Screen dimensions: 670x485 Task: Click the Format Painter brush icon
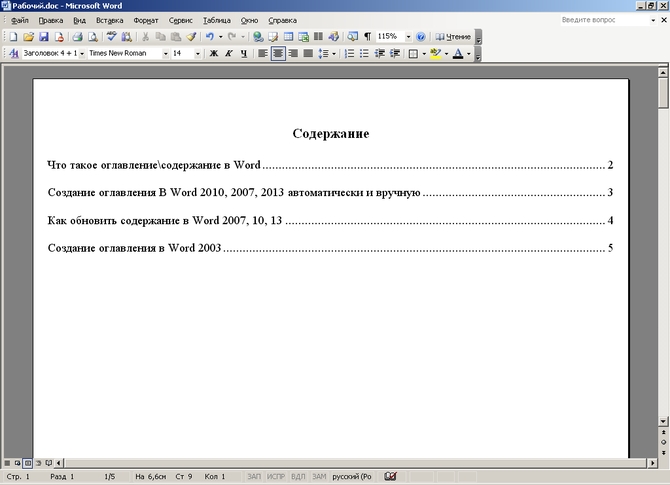click(x=190, y=37)
